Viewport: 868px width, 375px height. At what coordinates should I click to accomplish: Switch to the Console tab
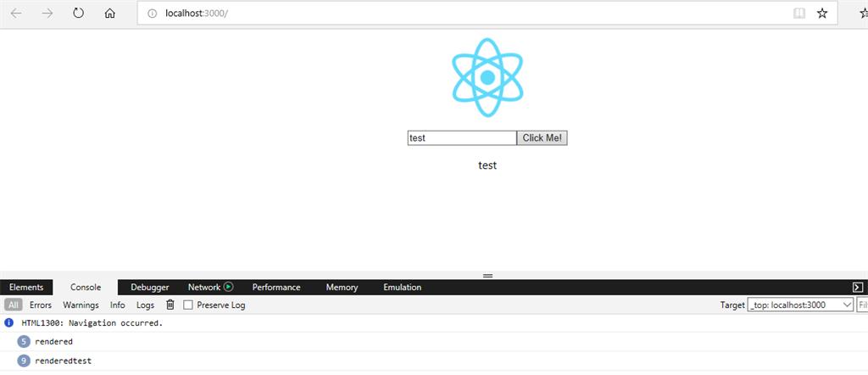point(86,287)
